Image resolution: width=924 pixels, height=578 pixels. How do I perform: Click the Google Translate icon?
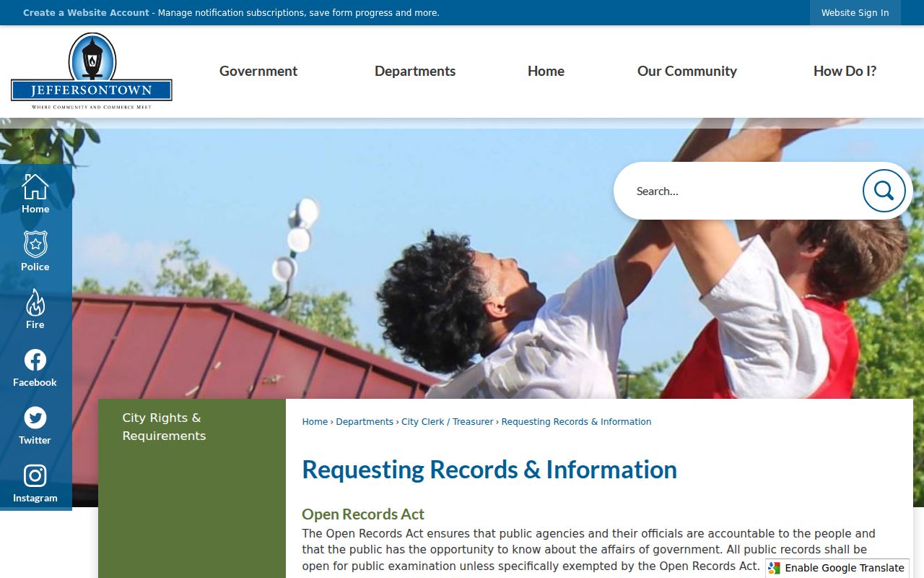(x=775, y=568)
